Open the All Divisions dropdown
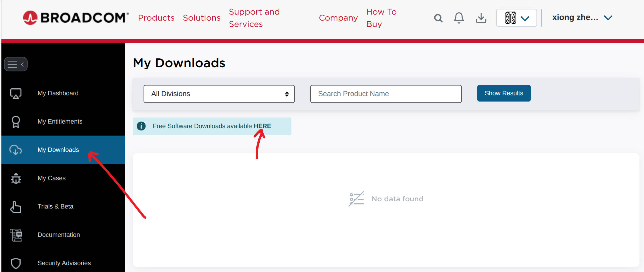This screenshot has width=644, height=272. coord(219,94)
